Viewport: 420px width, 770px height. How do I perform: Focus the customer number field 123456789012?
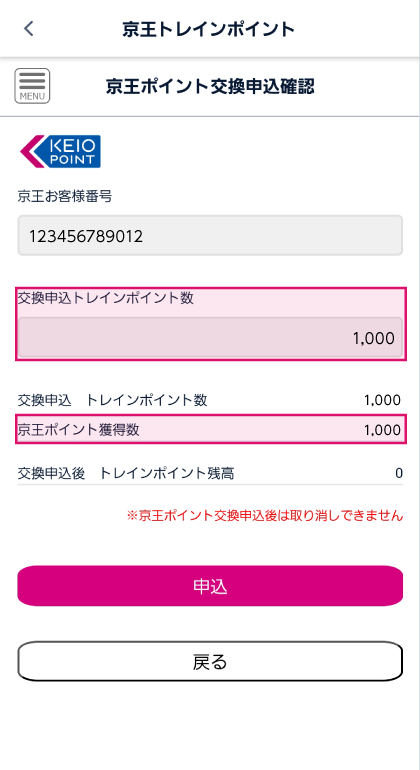(210, 235)
